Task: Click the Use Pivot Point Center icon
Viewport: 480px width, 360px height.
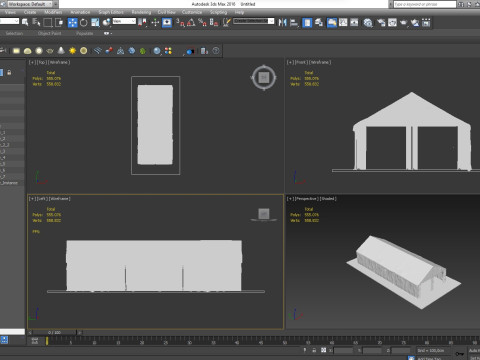Action: [143, 22]
